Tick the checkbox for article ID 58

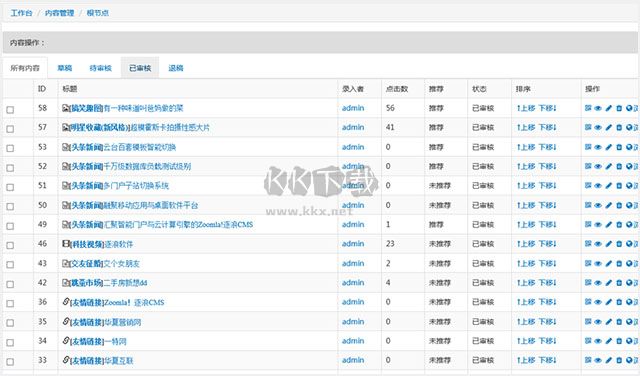pos(10,109)
